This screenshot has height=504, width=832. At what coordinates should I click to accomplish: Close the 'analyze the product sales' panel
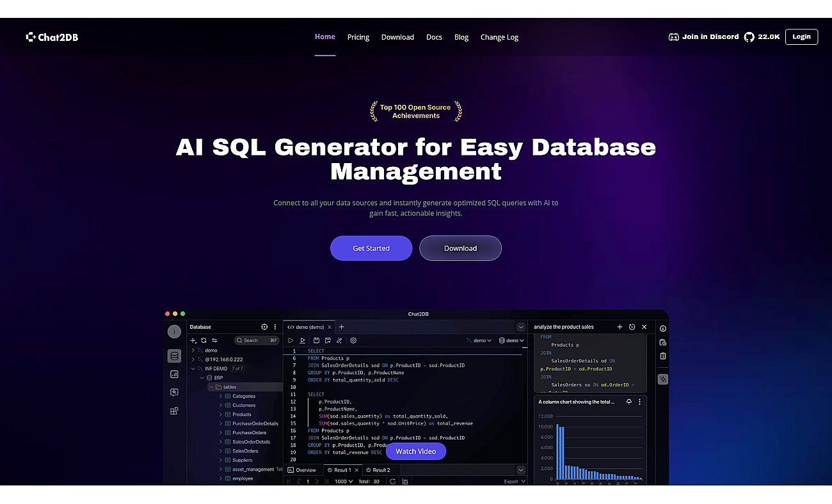pos(644,327)
